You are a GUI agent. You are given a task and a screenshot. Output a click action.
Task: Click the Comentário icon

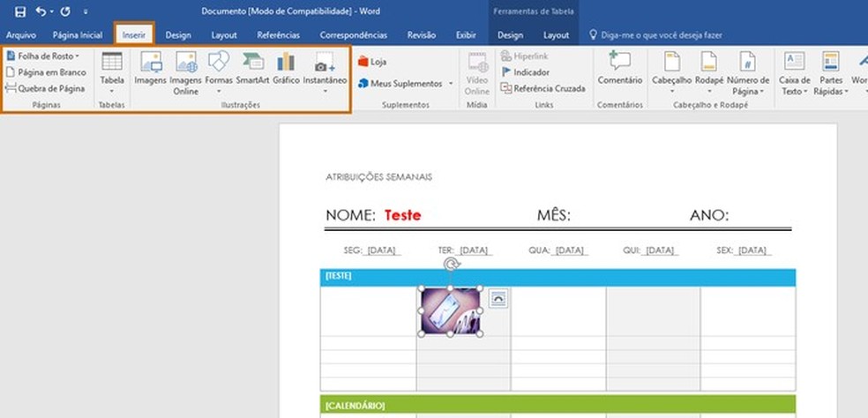(x=620, y=69)
